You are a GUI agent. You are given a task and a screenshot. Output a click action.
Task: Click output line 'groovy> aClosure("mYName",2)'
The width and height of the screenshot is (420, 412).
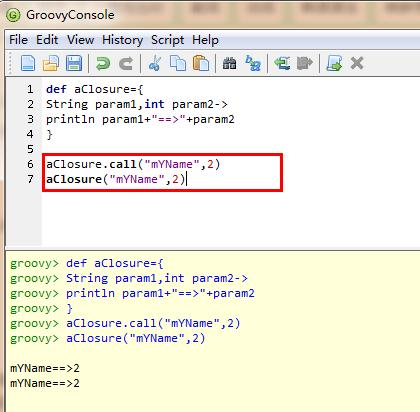pos(108,338)
